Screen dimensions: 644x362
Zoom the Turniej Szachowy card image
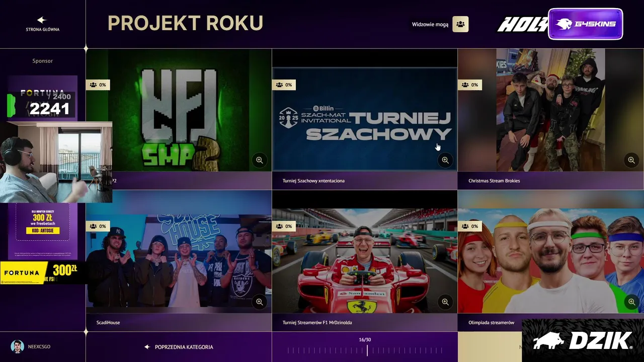coord(445,160)
